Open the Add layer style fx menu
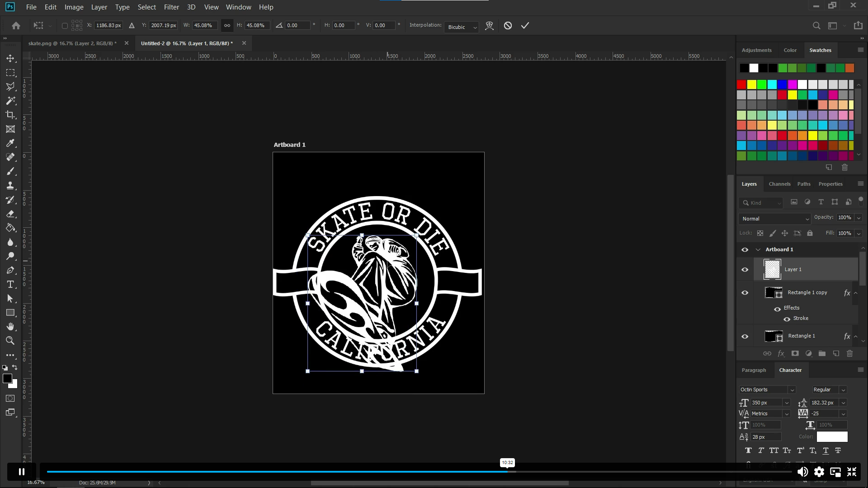The image size is (868, 488). pos(781,353)
